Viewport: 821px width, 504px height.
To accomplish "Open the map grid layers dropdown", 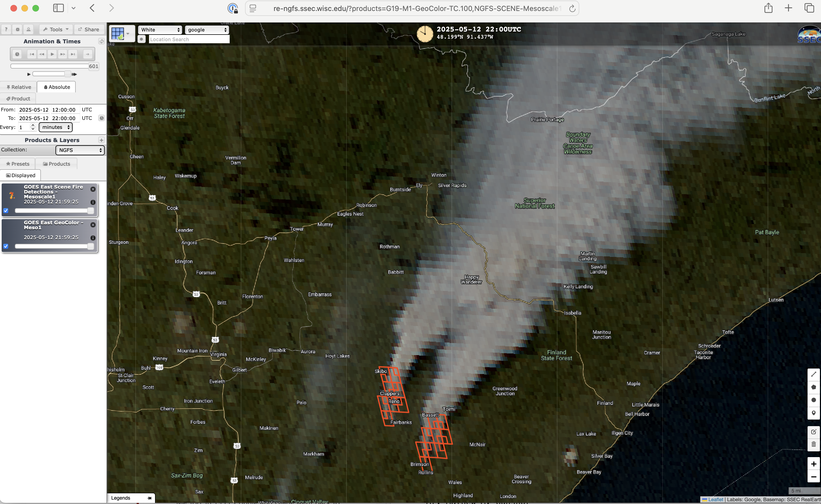I will tap(122, 33).
